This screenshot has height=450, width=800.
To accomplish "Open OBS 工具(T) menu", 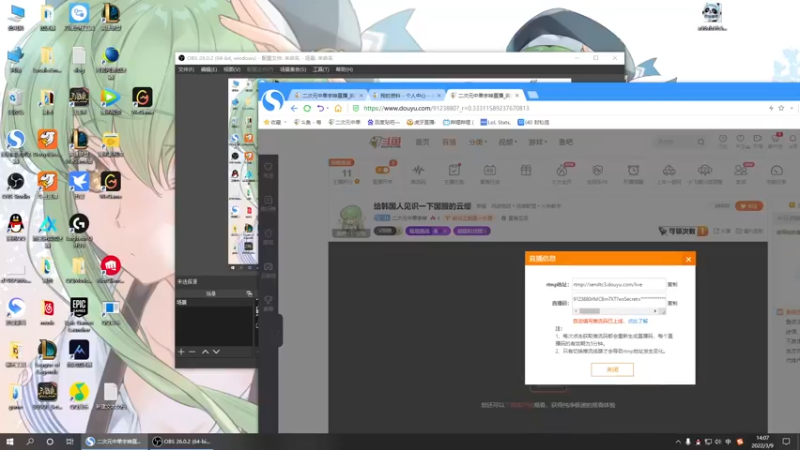I will [321, 69].
